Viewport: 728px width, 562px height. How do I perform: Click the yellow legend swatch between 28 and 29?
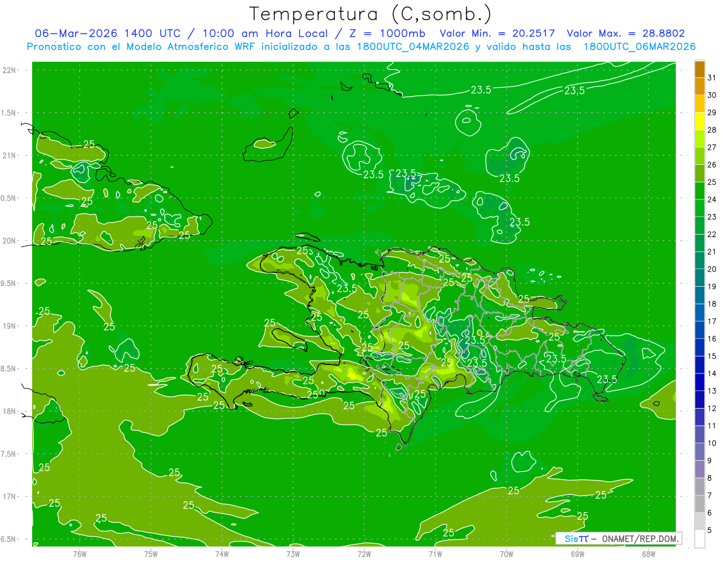699,121
